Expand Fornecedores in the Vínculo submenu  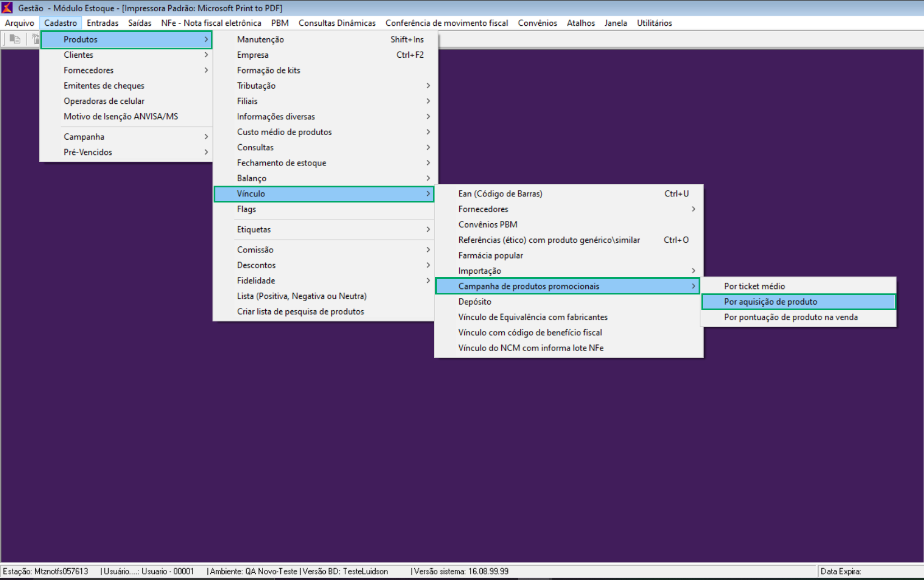(x=568, y=209)
